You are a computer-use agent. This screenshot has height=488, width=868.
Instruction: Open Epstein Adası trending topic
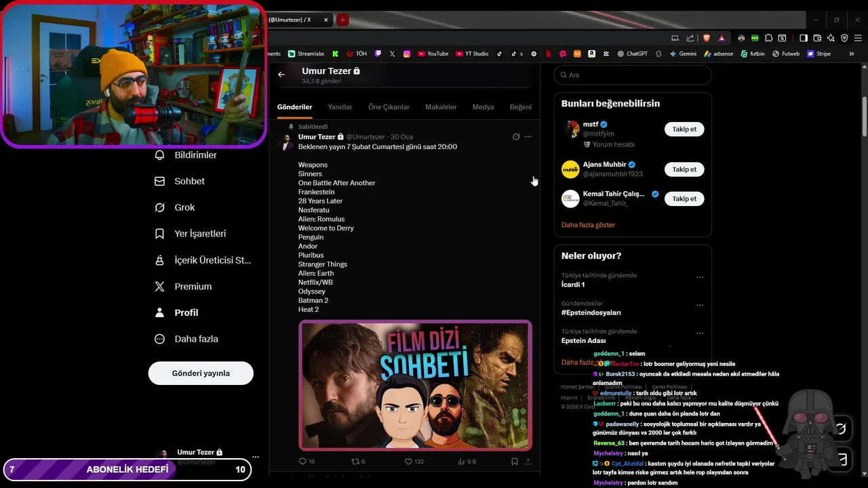coord(583,341)
